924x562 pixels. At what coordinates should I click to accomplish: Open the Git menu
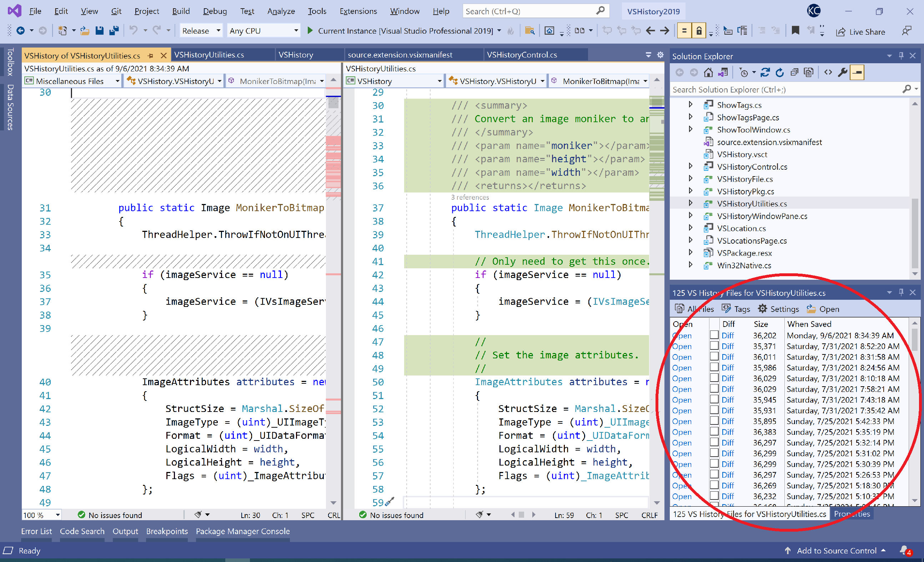click(116, 11)
